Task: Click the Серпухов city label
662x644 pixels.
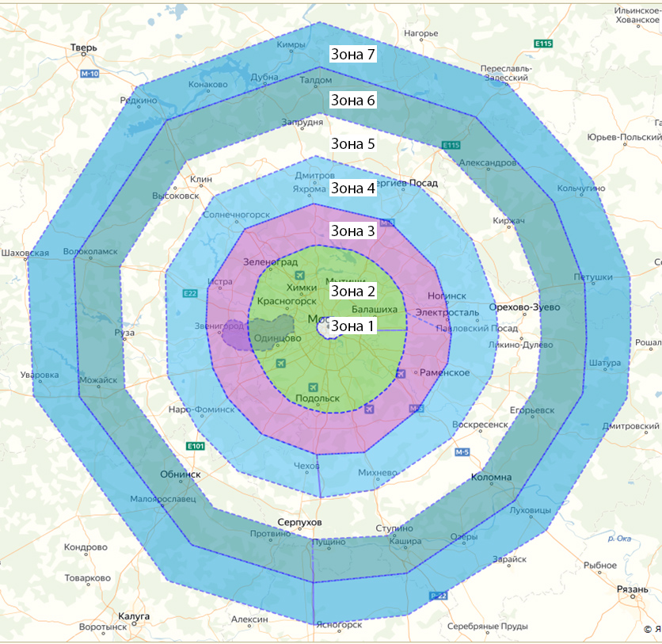Action: pos(300,522)
